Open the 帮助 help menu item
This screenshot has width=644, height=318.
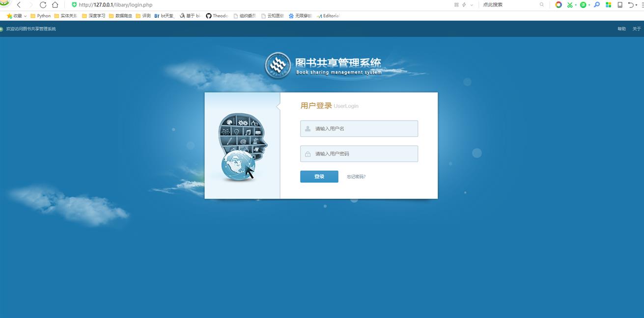pyautogui.click(x=621, y=29)
